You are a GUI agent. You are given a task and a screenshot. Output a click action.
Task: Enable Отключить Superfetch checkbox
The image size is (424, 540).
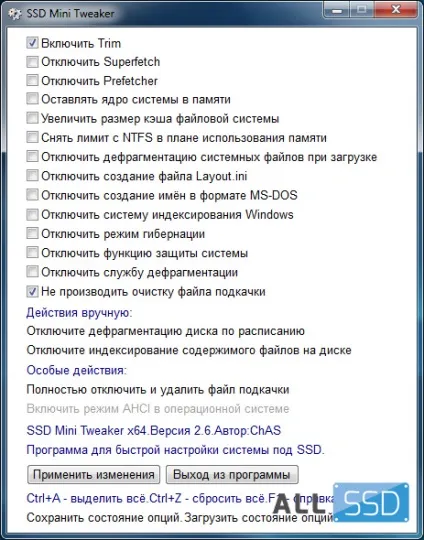coord(32,62)
